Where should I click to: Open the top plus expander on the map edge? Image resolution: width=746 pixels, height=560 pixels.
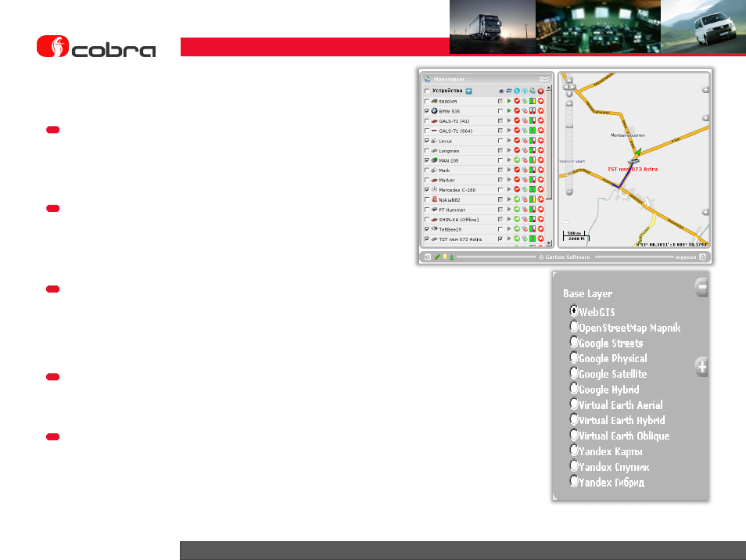pyautogui.click(x=705, y=90)
